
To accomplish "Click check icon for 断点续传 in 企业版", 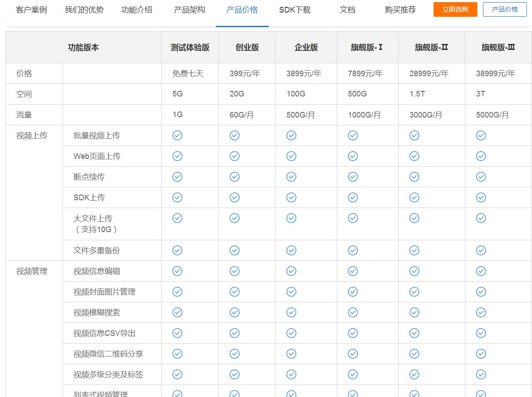I will coord(291,177).
